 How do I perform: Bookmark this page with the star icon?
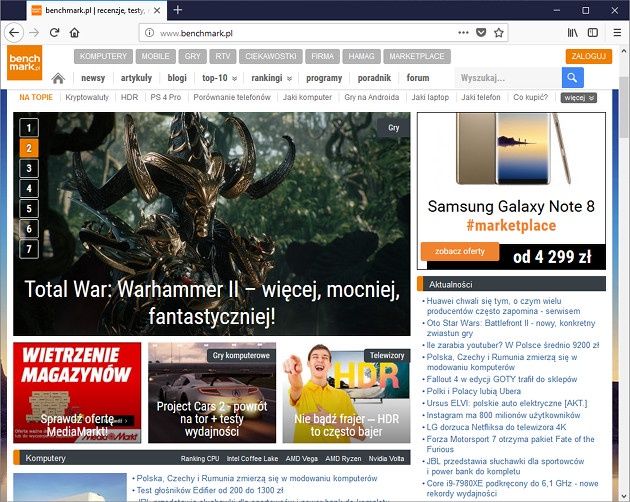click(x=499, y=33)
